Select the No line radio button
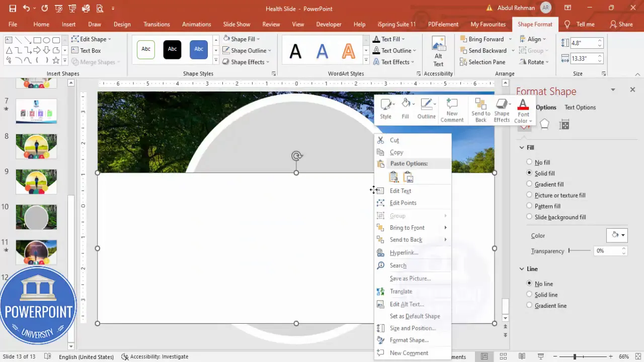This screenshot has width=644, height=362. (529, 284)
